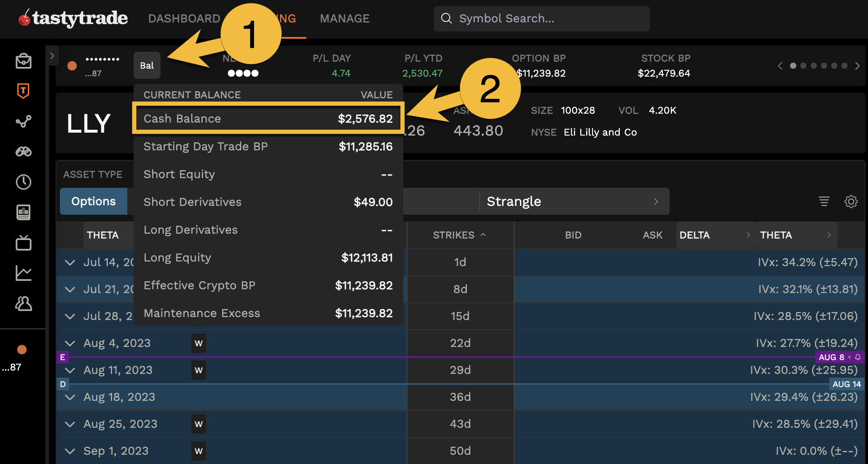Open the table settings gear icon
The width and height of the screenshot is (868, 464).
(x=851, y=201)
